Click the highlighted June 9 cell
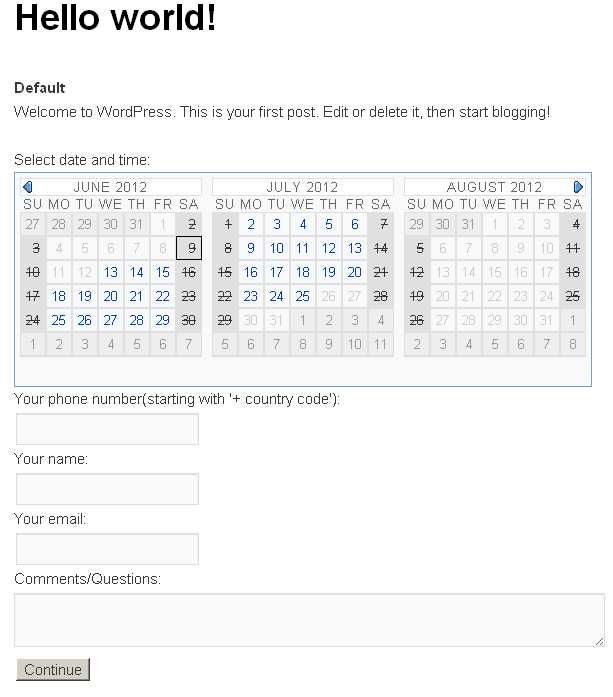The width and height of the screenshot is (613, 697). [x=189, y=248]
